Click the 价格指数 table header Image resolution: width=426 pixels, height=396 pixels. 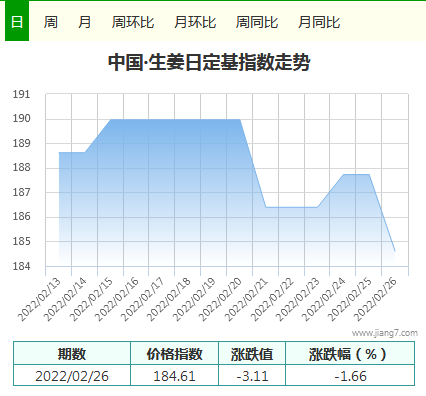coord(174,354)
